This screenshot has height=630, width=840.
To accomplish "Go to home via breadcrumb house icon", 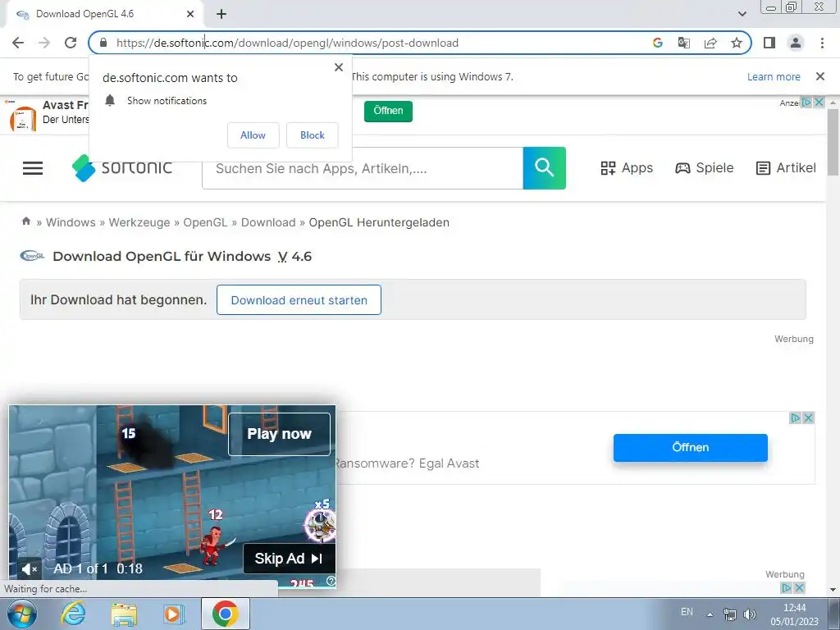I will [x=25, y=221].
